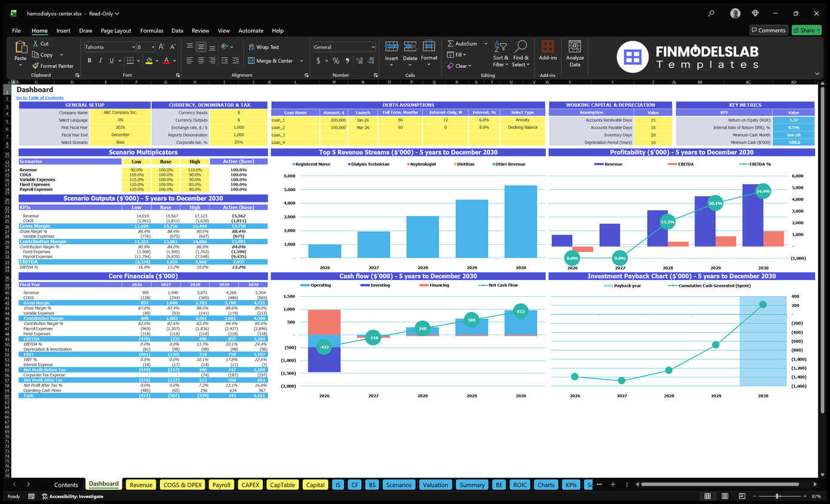Toggle Align Right horizontal alignment
The height and width of the screenshot is (504, 830).
coord(211,60)
